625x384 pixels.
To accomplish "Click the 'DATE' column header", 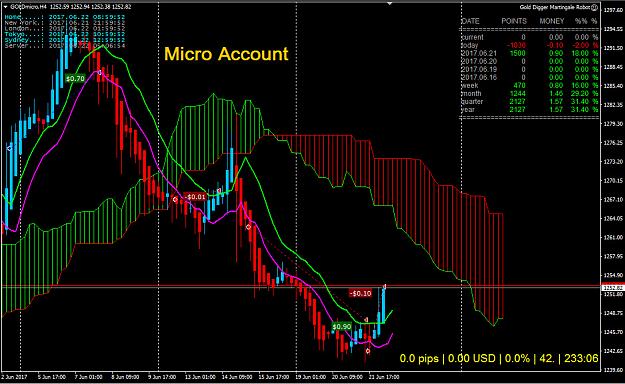I will pos(470,21).
